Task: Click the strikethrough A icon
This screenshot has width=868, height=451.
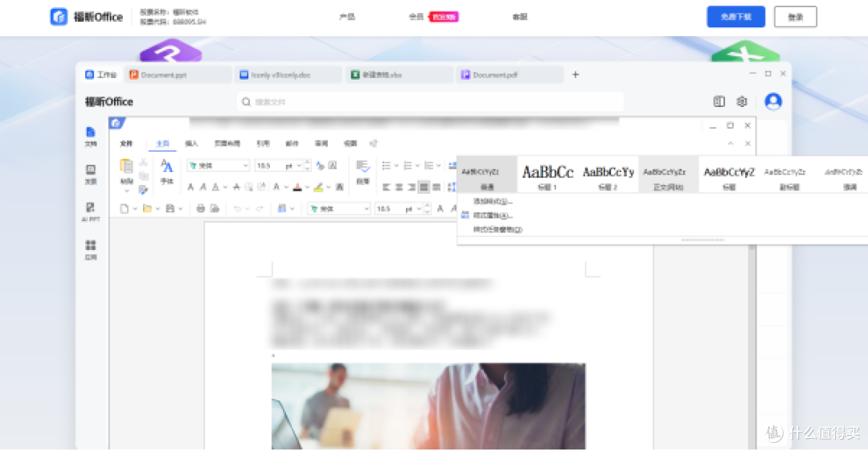Action: [236, 187]
